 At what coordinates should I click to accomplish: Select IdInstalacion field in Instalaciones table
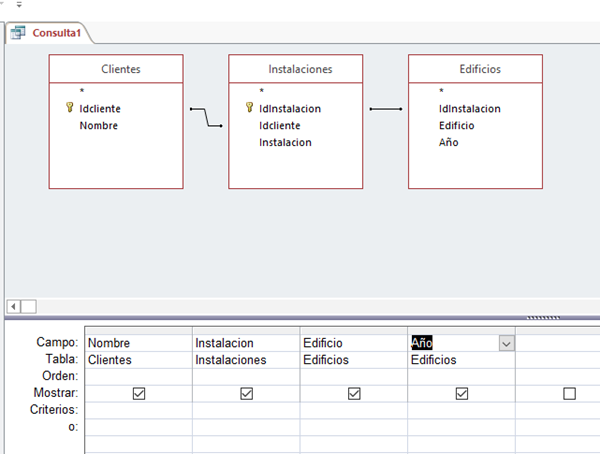pyautogui.click(x=290, y=109)
